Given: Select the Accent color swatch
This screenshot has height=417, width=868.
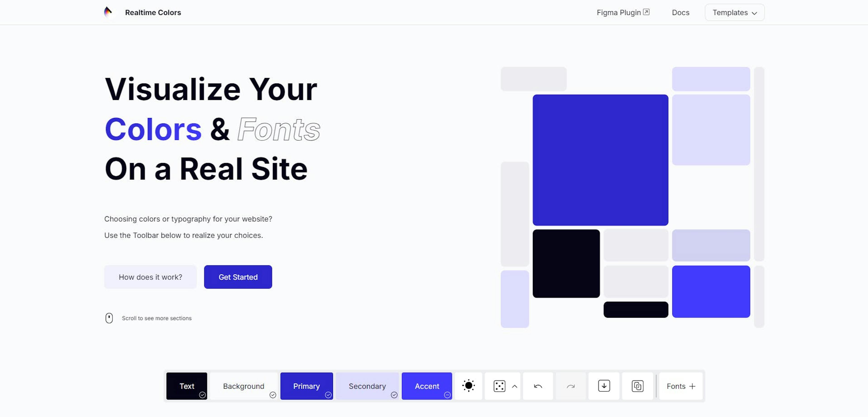Looking at the screenshot, I should click(427, 386).
